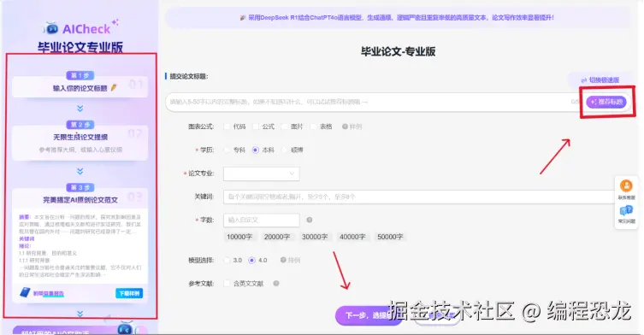This screenshot has height=335, width=644.
Task: Select the 20000字 word count option
Action: pos(277,237)
